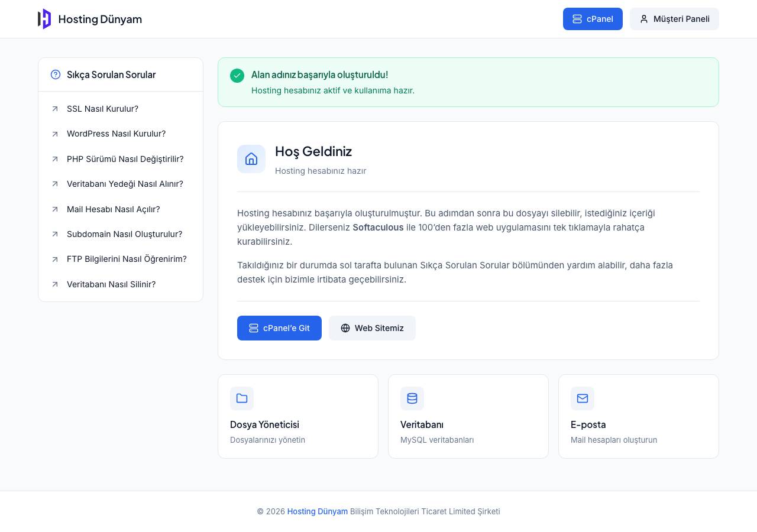Click the green success checkmark icon
Image resolution: width=757 pixels, height=532 pixels.
pyautogui.click(x=237, y=76)
